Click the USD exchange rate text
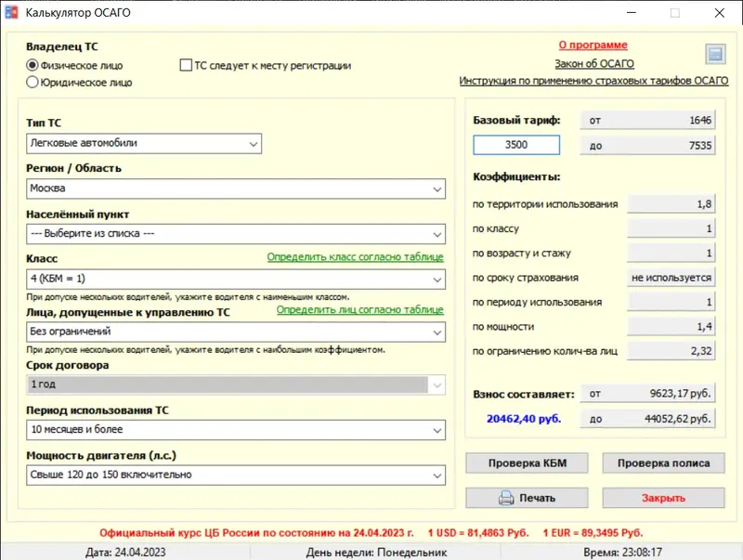Viewport: 743px width, 560px height. click(x=478, y=533)
